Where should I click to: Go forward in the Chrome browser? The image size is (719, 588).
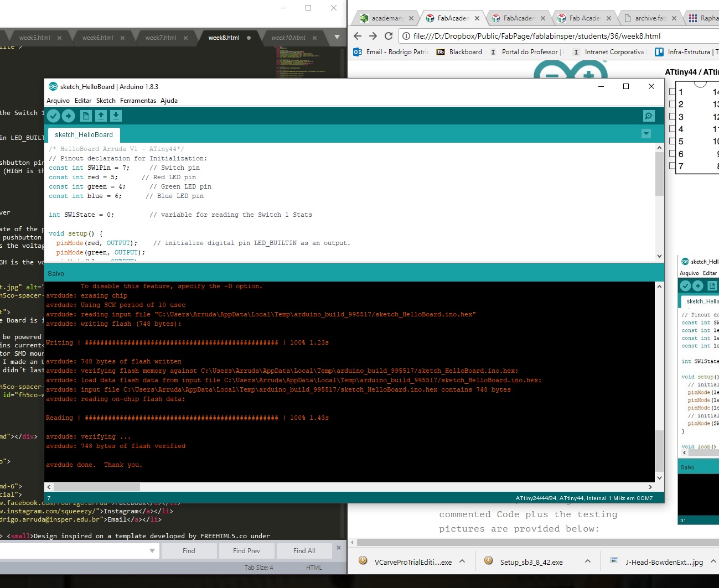click(373, 36)
